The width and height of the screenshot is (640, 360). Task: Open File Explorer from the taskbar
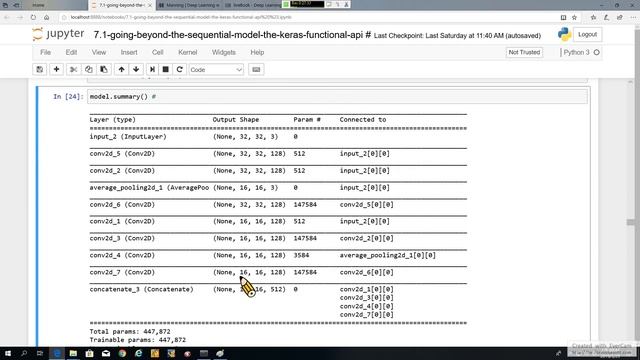point(73,353)
